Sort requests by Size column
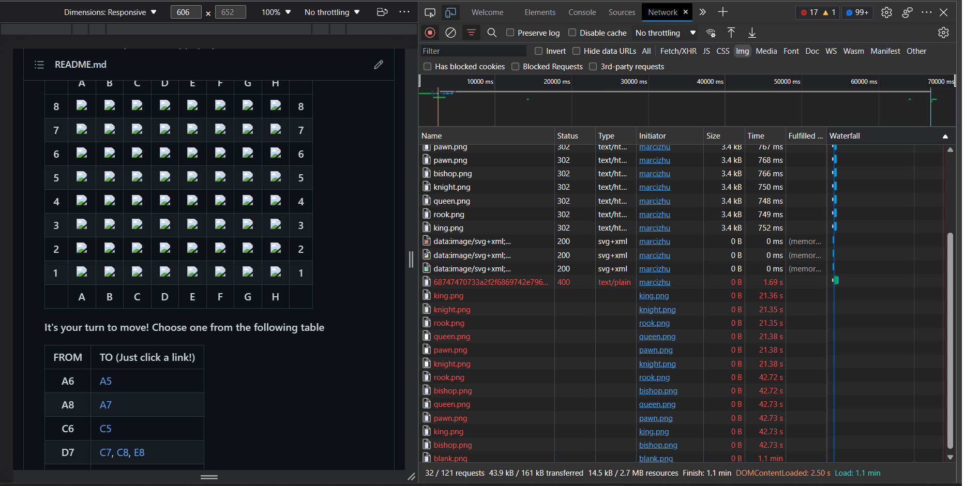Image resolution: width=980 pixels, height=486 pixels. pyautogui.click(x=723, y=136)
